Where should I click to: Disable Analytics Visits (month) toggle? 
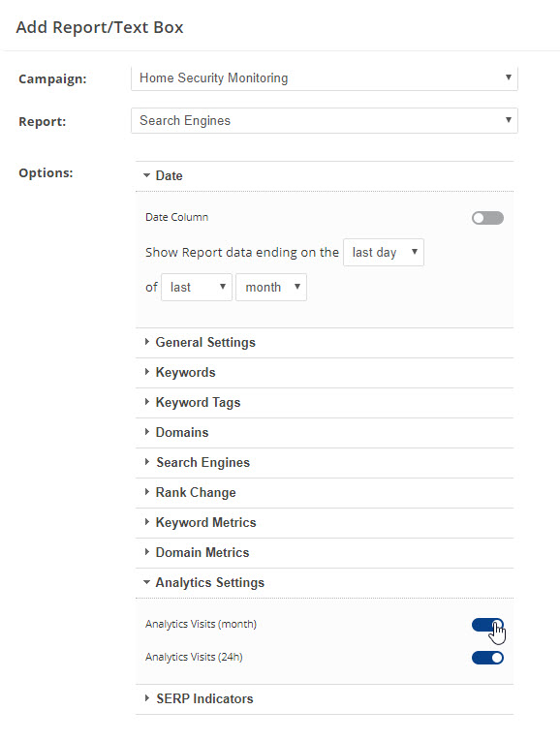487,625
